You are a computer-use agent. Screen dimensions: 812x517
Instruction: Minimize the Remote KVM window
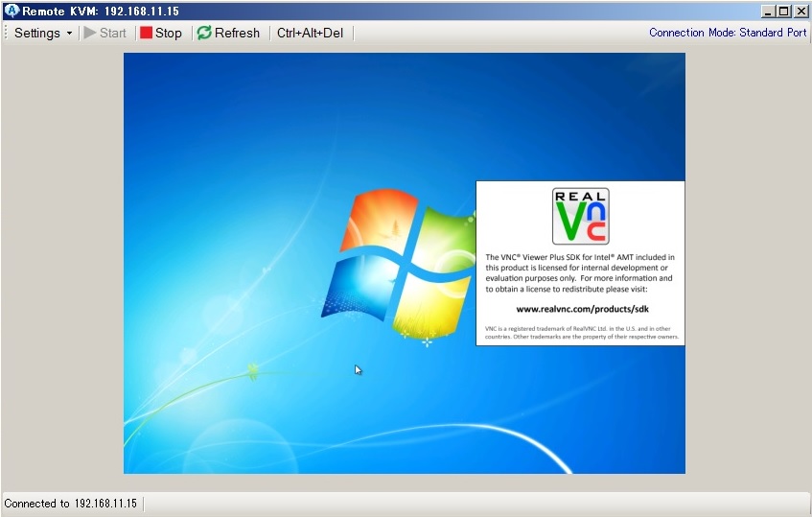(769, 11)
